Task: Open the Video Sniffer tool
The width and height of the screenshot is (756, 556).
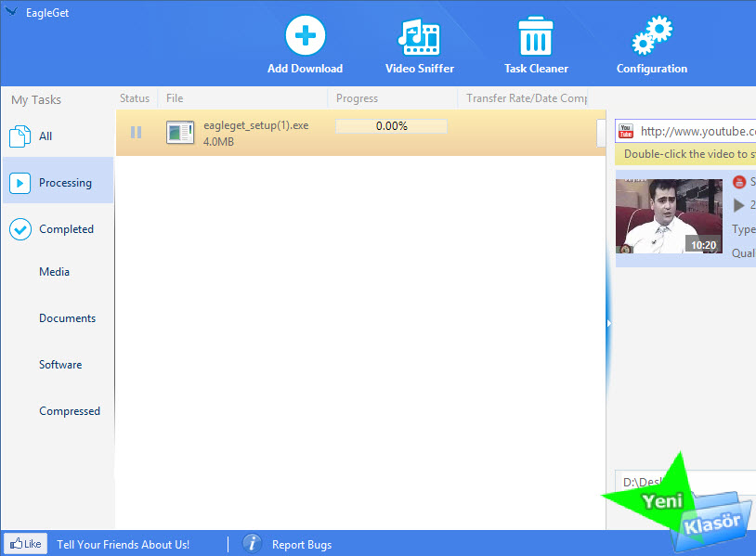Action: [x=420, y=37]
